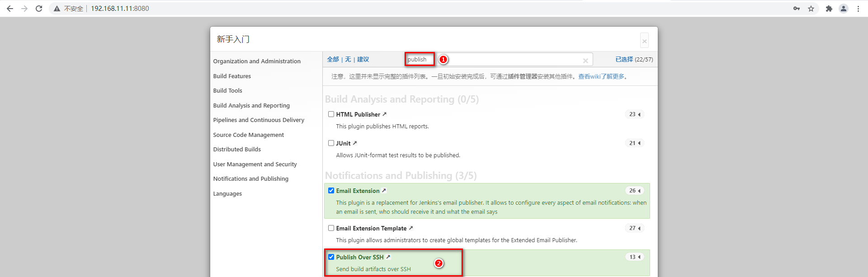Screen dimensions: 868x277
Task: Click the browser reload icon
Action: pos(39,9)
